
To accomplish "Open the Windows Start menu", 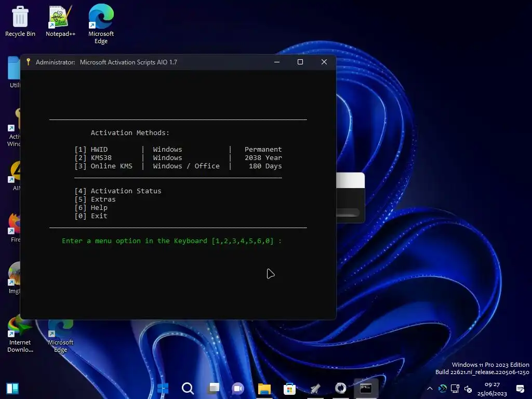I will [x=163, y=388].
